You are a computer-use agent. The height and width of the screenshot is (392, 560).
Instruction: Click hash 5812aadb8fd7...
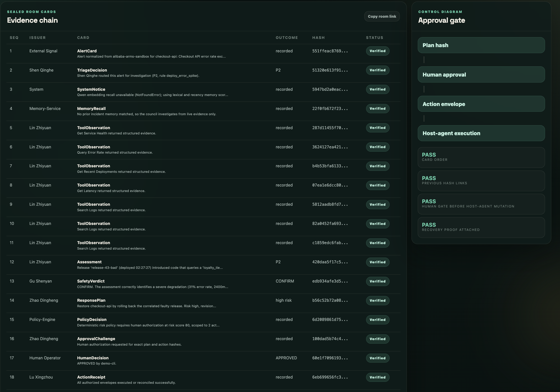(x=330, y=204)
